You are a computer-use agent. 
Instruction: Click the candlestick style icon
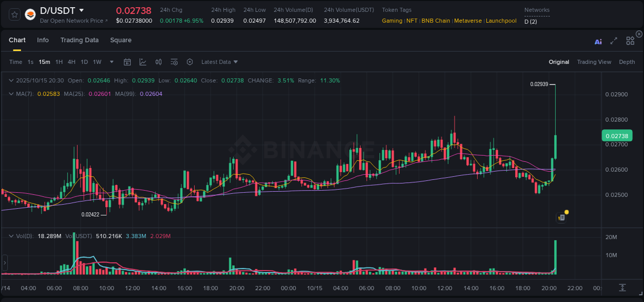tap(158, 61)
